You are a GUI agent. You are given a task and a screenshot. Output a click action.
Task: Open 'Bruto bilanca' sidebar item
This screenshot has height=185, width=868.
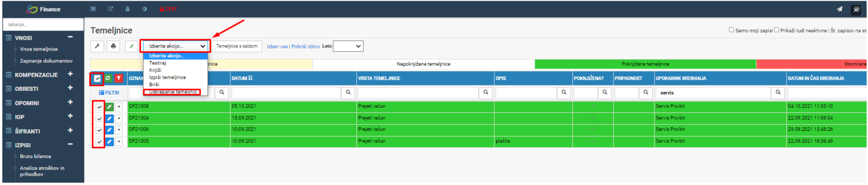[x=35, y=157]
